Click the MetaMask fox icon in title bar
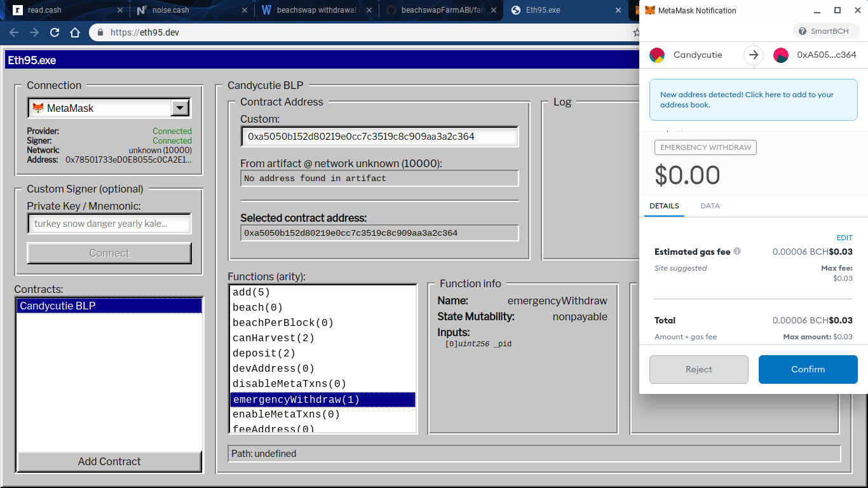 649,10
